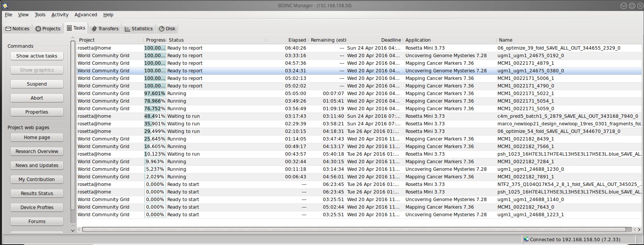Sort by the Name column header
The width and height of the screenshot is (644, 245).
coord(570,40)
